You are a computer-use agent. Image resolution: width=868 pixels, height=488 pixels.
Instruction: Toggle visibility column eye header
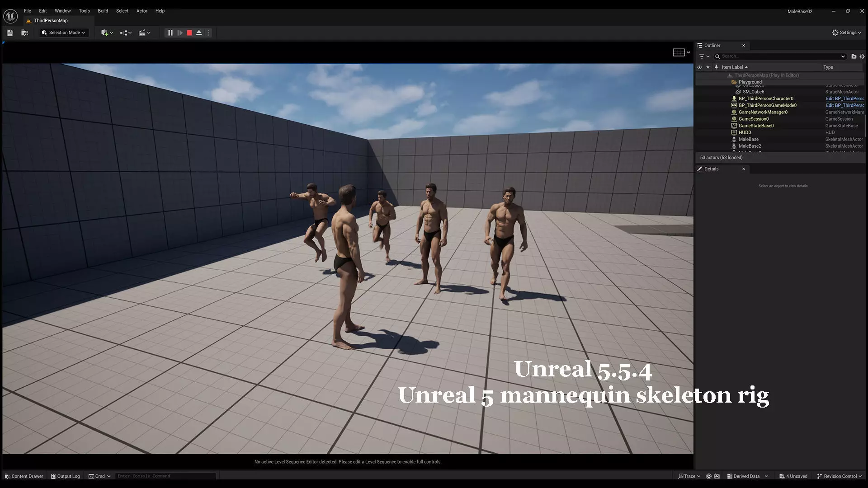click(699, 67)
